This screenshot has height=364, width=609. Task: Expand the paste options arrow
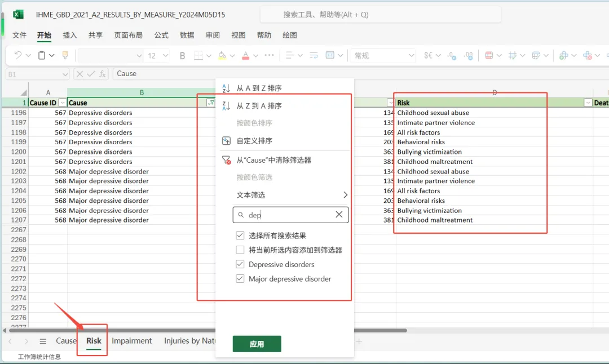click(52, 55)
